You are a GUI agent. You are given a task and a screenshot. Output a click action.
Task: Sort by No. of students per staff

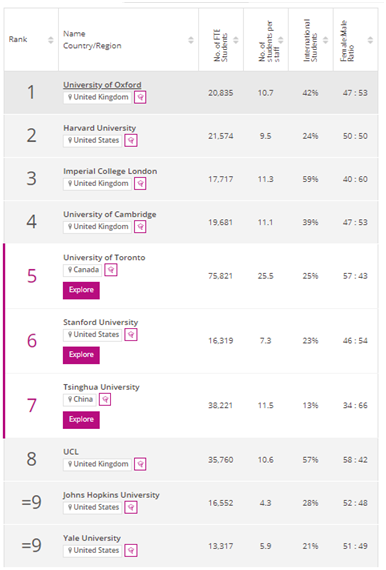click(x=281, y=40)
